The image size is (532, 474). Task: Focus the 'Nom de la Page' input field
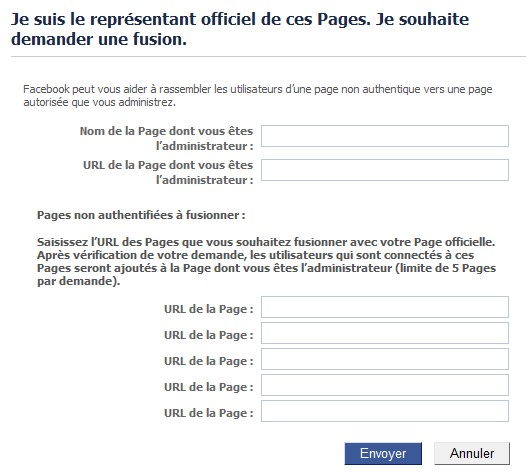pos(385,136)
